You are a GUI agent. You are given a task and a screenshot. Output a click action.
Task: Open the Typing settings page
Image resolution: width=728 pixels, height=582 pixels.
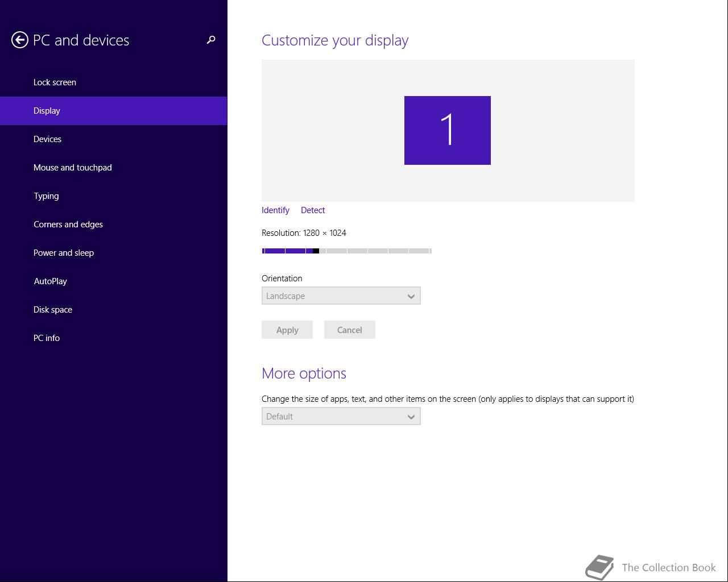pyautogui.click(x=114, y=196)
